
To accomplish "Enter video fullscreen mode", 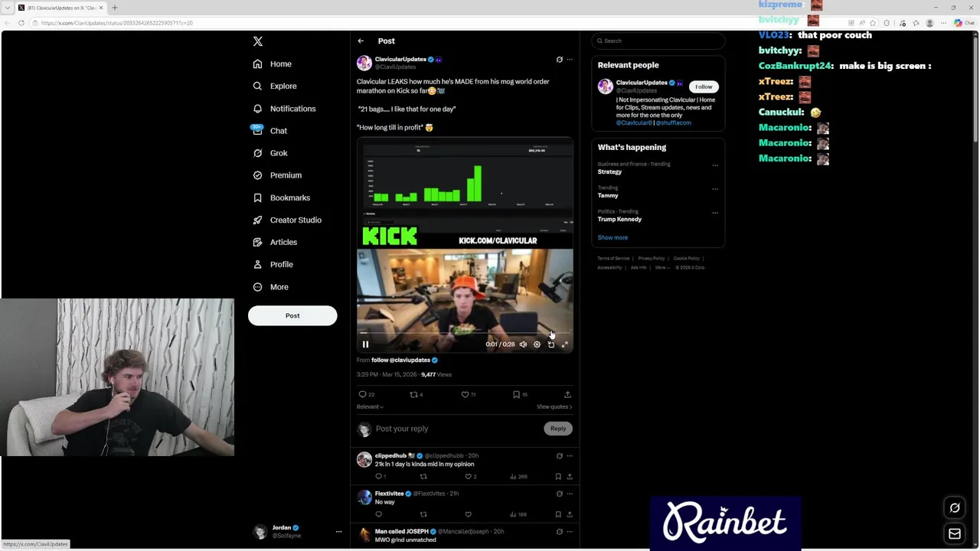I will coord(564,344).
